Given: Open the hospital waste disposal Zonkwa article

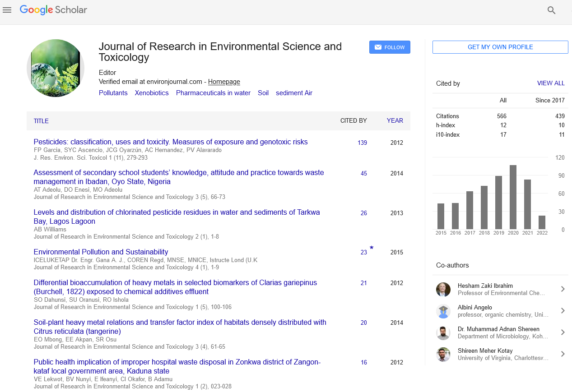Looking at the screenshot, I should [x=177, y=366].
